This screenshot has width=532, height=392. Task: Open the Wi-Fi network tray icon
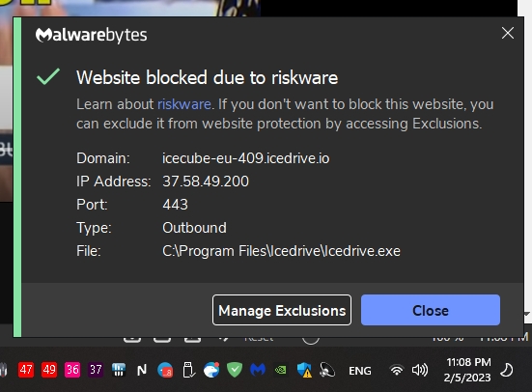tap(396, 371)
